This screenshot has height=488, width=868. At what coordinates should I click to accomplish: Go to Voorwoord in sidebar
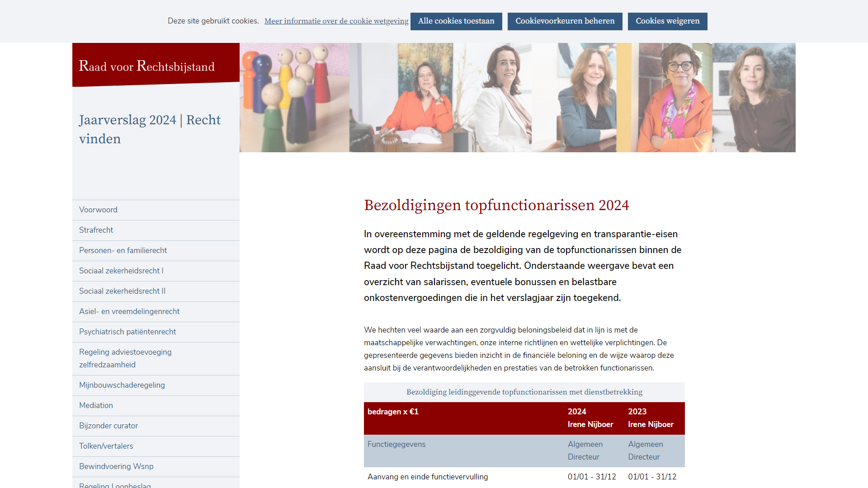point(156,210)
